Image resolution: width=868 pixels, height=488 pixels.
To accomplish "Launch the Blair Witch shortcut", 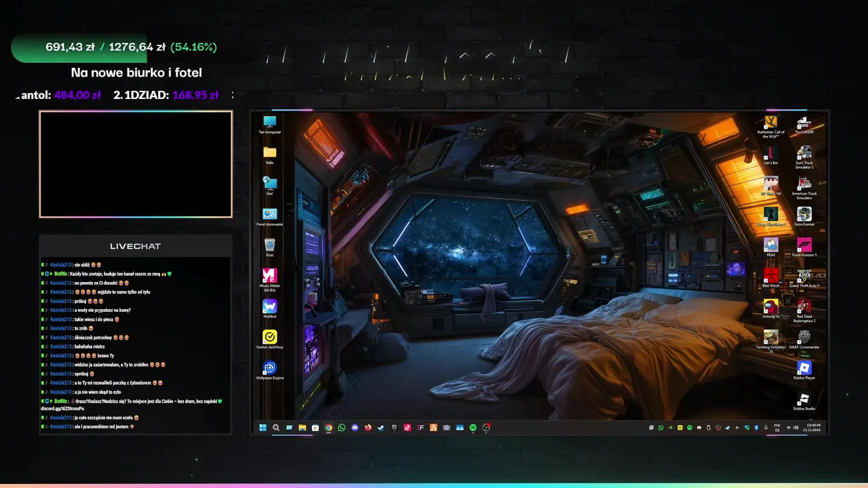I will click(x=770, y=278).
